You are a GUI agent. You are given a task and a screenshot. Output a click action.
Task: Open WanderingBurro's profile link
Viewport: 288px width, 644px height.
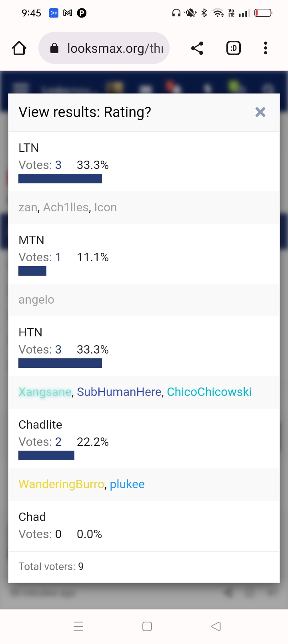click(62, 484)
